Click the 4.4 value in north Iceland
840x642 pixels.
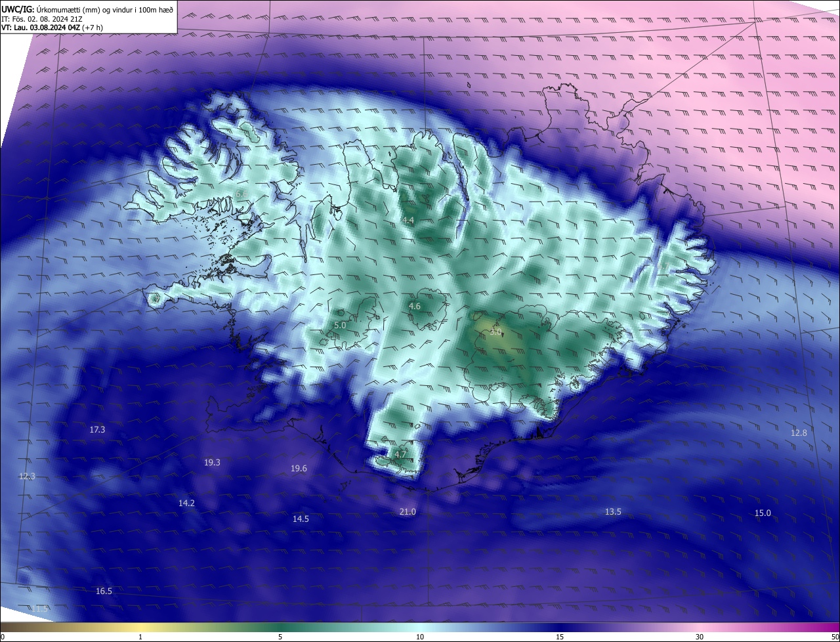point(408,221)
